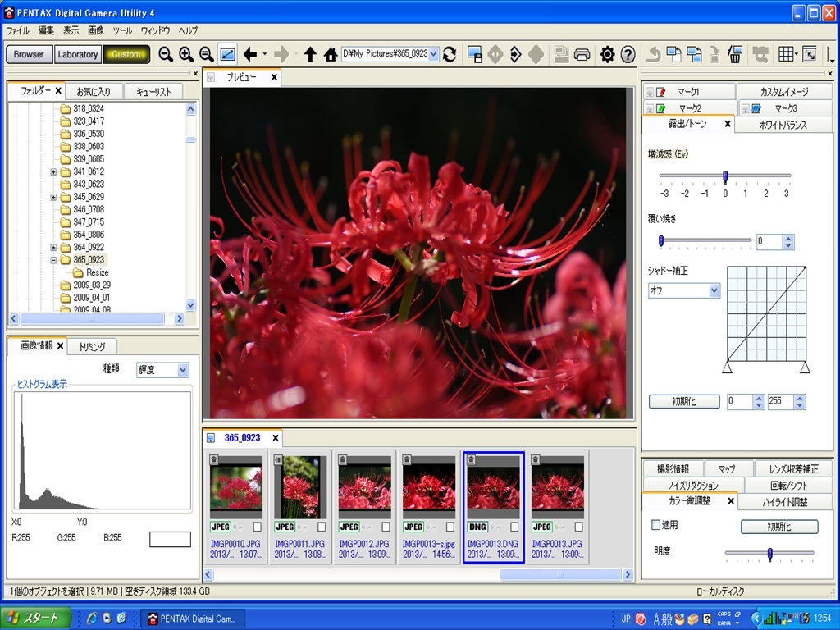Click the Browser mode button
Viewport: 840px width, 630px height.
coord(29,54)
